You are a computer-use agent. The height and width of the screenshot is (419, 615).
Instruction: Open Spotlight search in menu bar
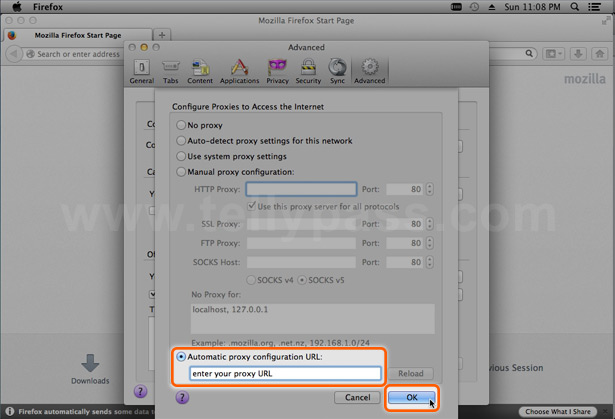(575, 7)
